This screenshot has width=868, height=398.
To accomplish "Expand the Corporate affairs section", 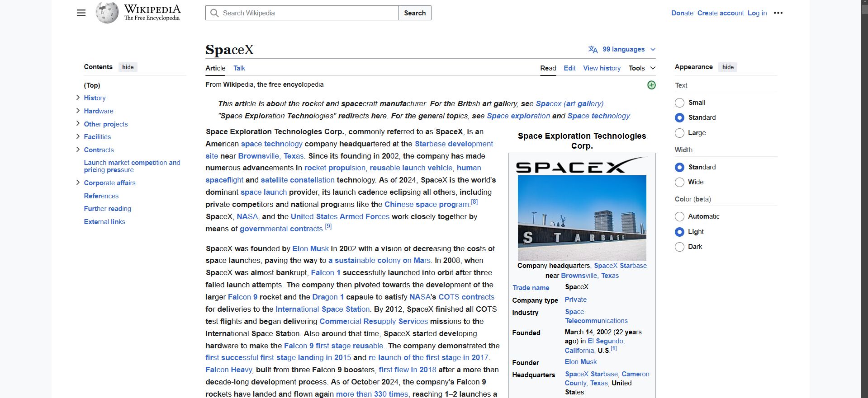I will [78, 183].
